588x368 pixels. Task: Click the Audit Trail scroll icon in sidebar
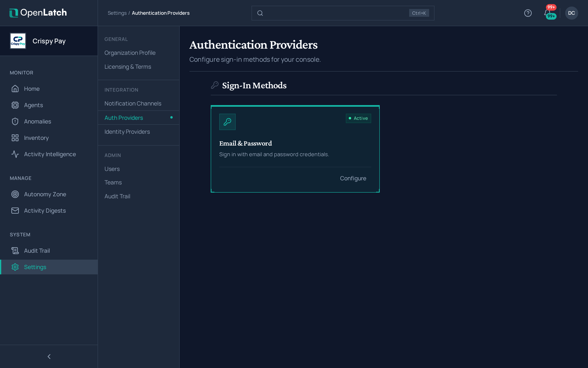tap(15, 251)
